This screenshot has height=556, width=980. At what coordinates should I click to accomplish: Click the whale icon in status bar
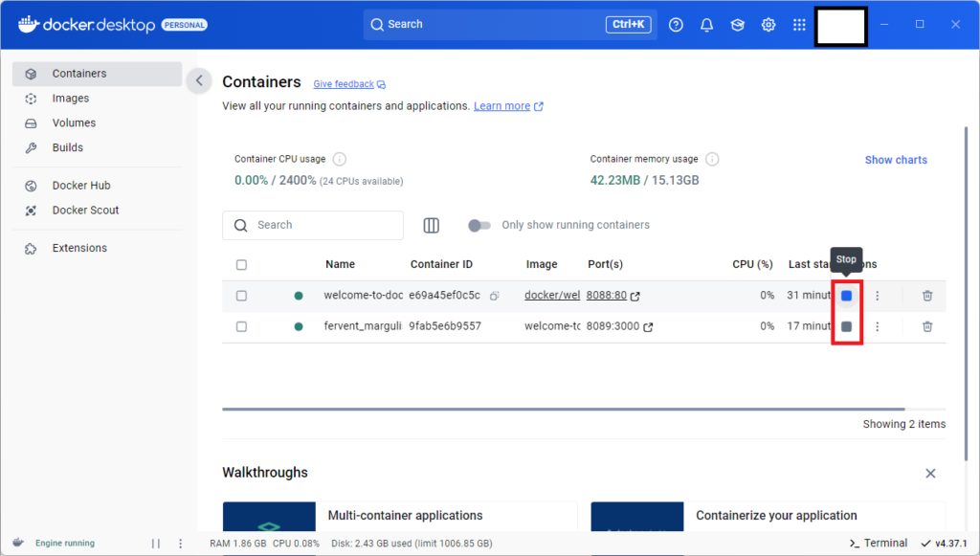point(17,543)
